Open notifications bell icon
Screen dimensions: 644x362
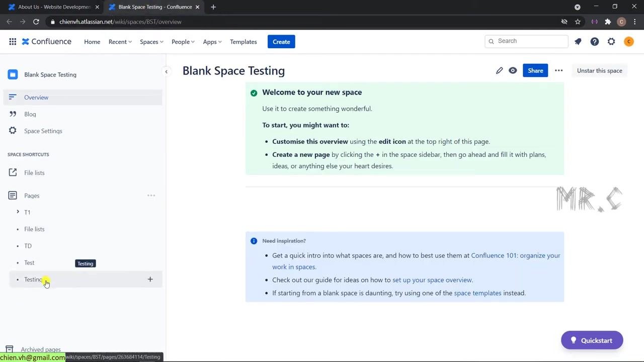click(578, 42)
